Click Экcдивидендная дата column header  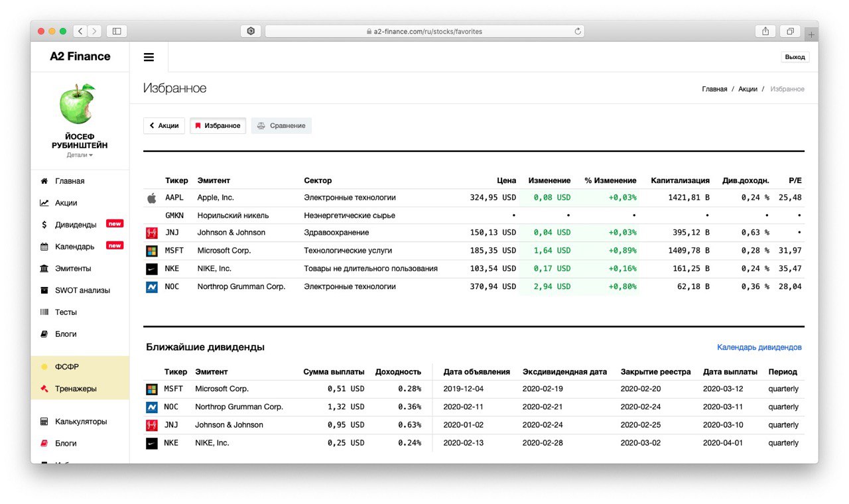click(564, 372)
